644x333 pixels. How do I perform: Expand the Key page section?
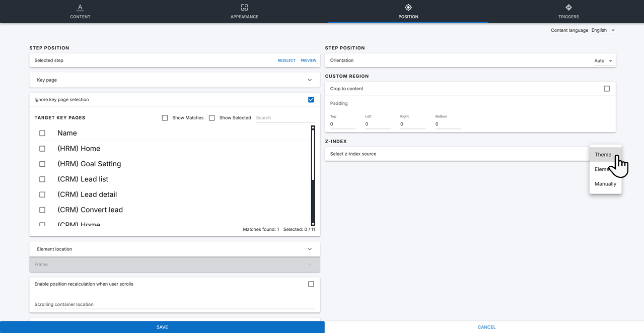point(309,80)
